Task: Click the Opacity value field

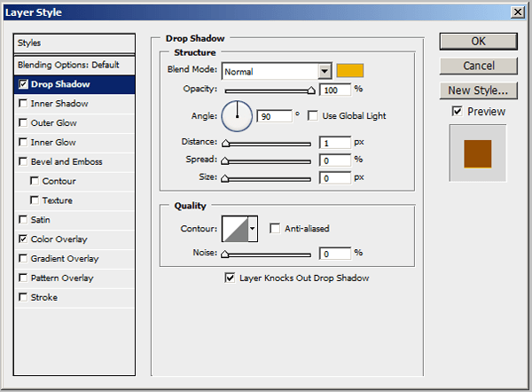Action: pos(335,90)
